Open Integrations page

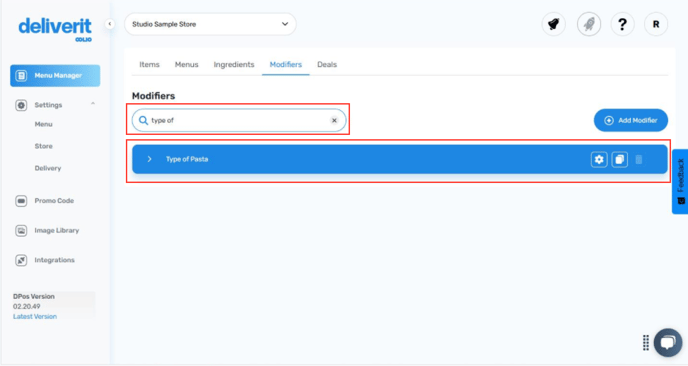(x=54, y=260)
